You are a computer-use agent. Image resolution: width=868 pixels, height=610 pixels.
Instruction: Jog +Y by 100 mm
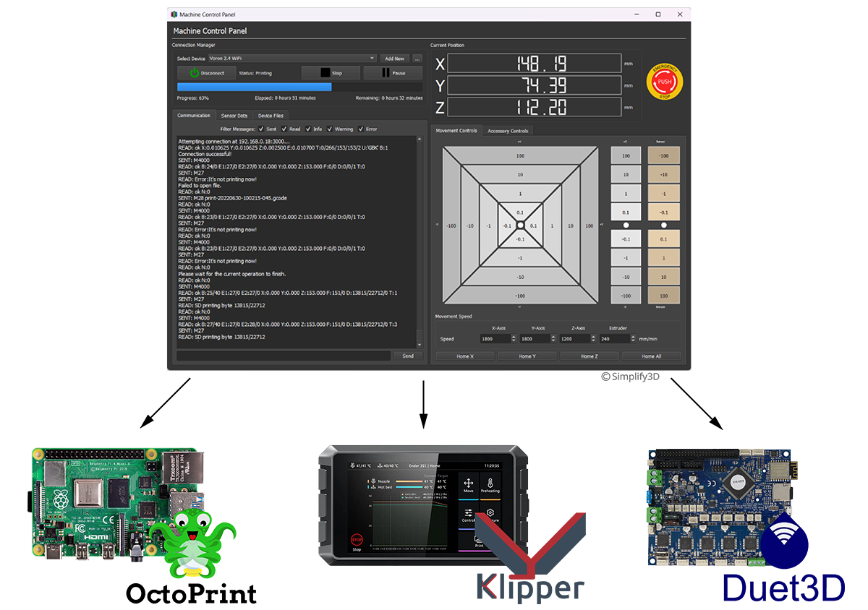(x=520, y=156)
